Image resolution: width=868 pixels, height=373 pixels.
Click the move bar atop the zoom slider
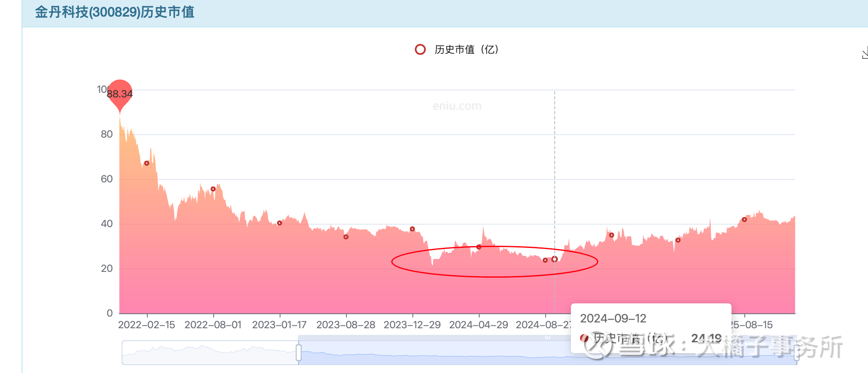[x=548, y=338]
